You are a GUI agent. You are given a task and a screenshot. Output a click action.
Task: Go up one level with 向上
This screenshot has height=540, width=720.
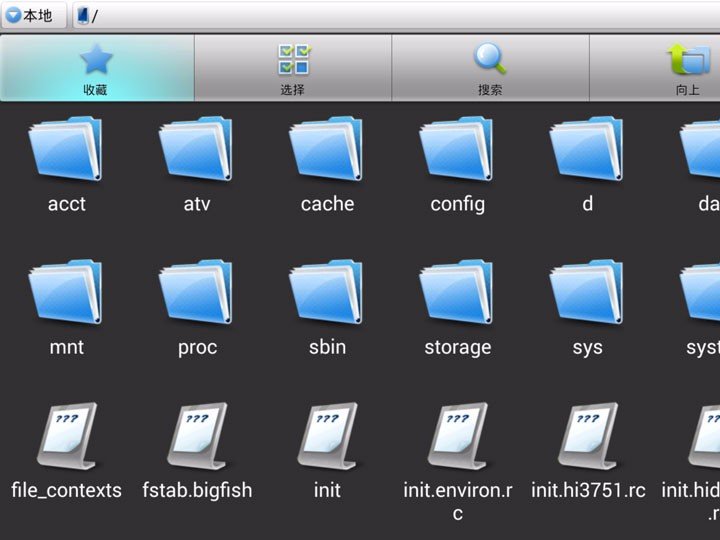point(687,68)
